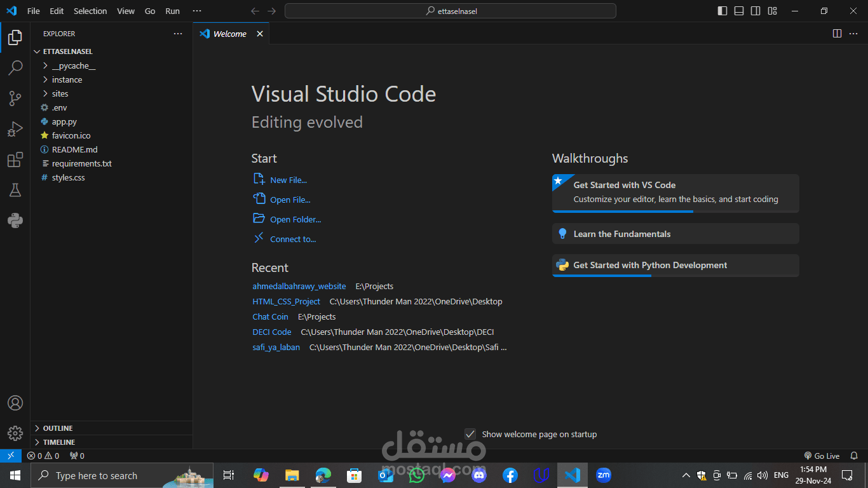The width and height of the screenshot is (868, 488).
Task: Open the Manage gear icon
Action: 15,433
